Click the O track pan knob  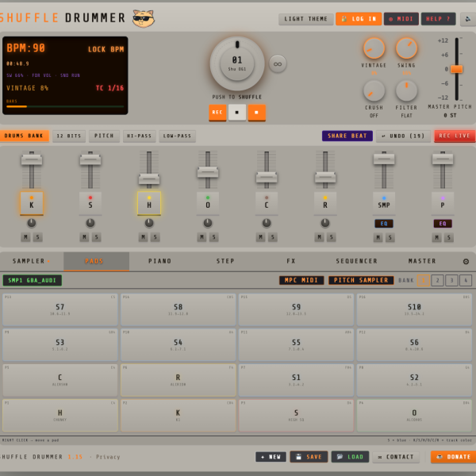pos(208,223)
